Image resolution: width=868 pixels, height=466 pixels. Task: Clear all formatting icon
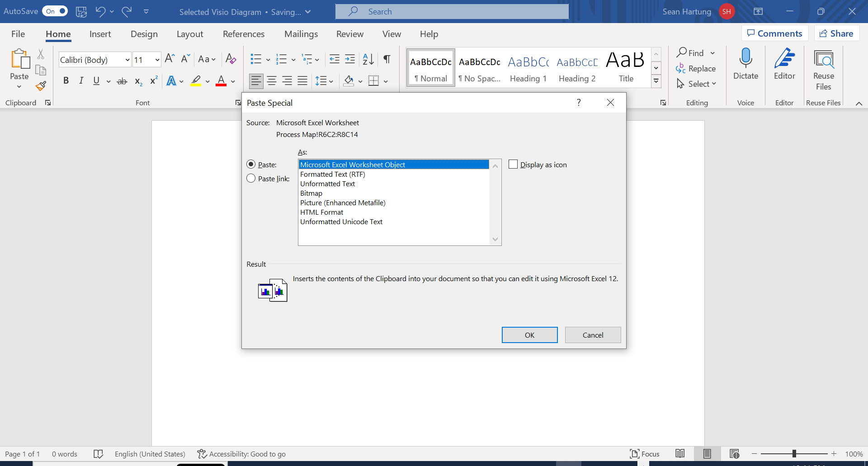pyautogui.click(x=231, y=59)
